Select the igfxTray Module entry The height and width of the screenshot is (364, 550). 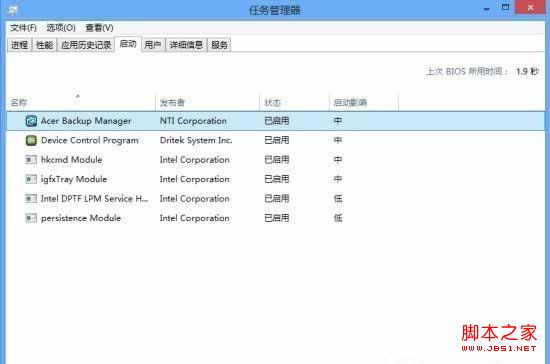point(74,179)
